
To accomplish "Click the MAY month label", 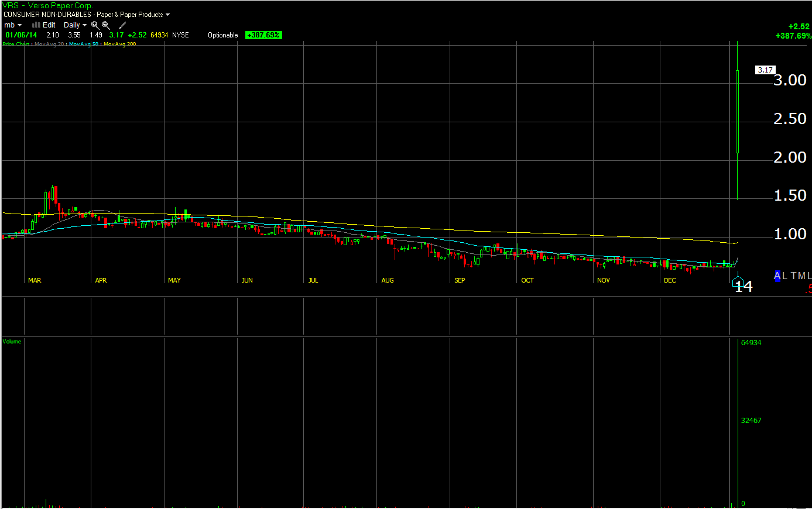I will point(174,281).
